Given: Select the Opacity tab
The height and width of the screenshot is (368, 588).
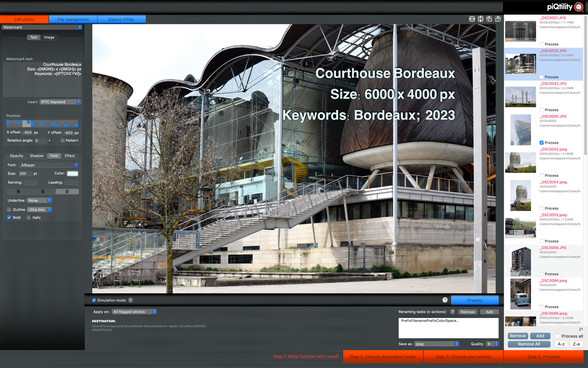Looking at the screenshot, I should click(x=17, y=156).
